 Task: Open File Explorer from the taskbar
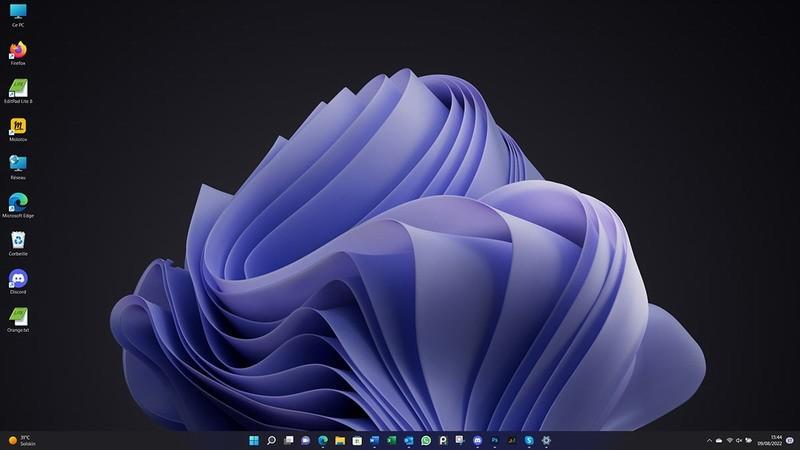click(340, 440)
